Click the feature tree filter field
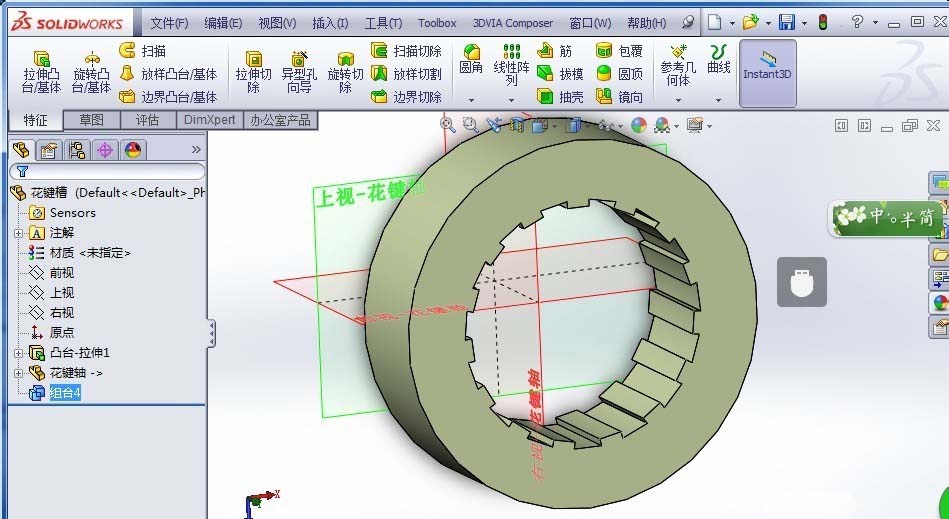949x519 pixels. (107, 172)
